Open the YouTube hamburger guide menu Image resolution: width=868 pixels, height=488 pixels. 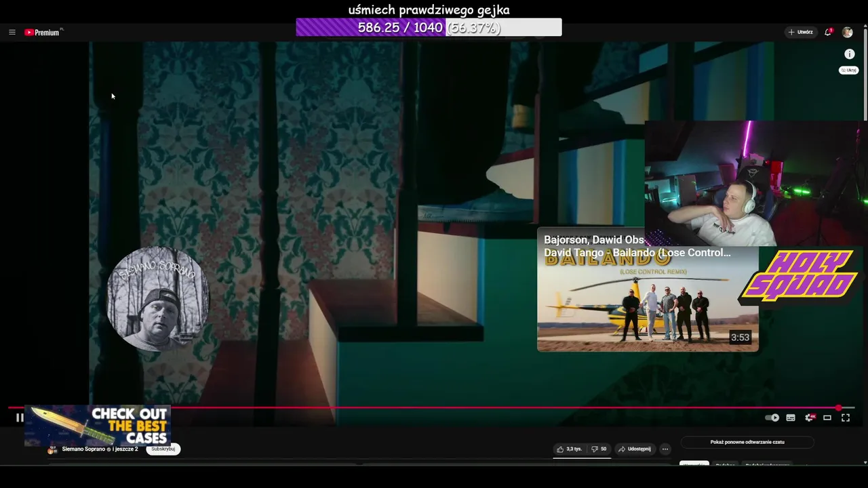click(12, 32)
